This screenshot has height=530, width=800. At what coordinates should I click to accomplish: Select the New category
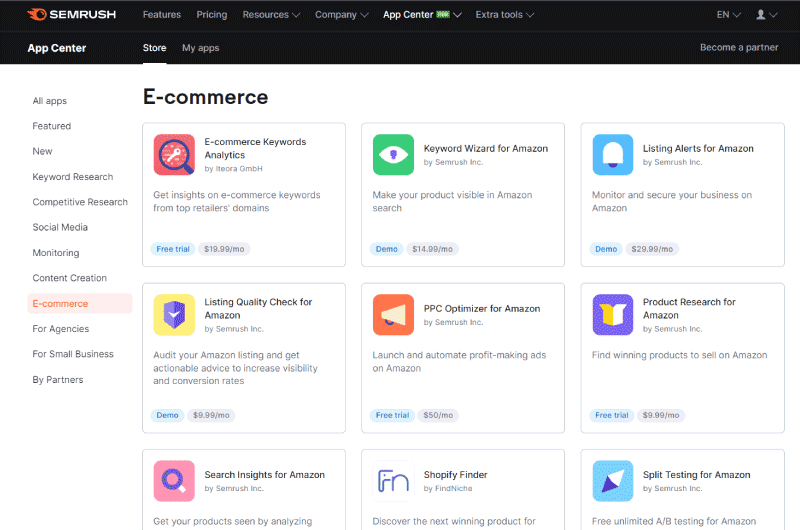coord(42,152)
